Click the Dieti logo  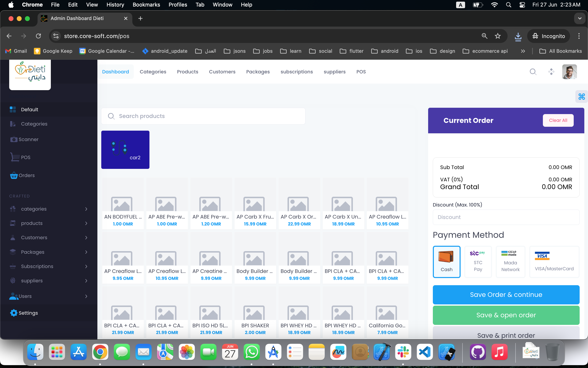tap(30, 72)
